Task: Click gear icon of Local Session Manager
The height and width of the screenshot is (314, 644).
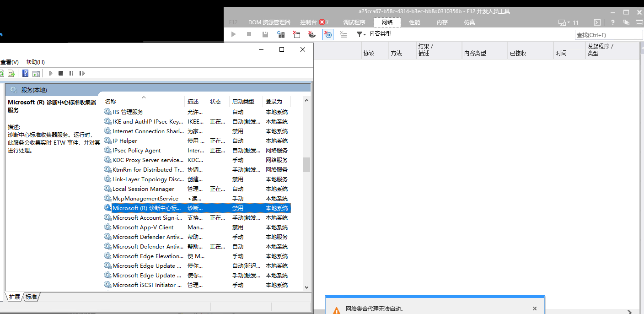Action: pos(108,189)
